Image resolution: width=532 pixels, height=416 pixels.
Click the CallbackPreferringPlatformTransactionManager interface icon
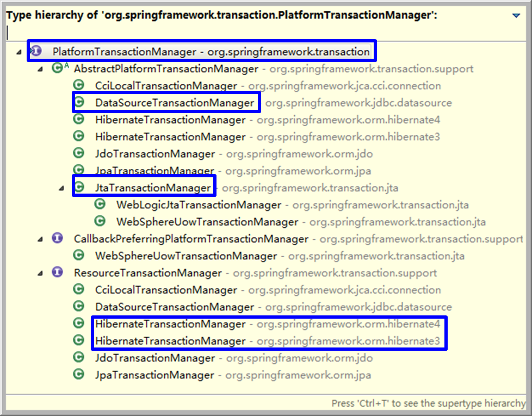tap(57, 238)
